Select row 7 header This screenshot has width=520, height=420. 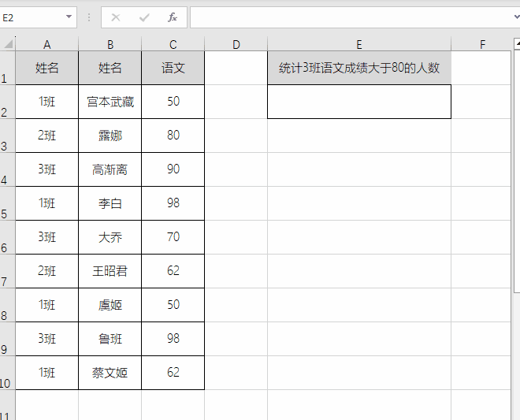[x=7, y=271]
